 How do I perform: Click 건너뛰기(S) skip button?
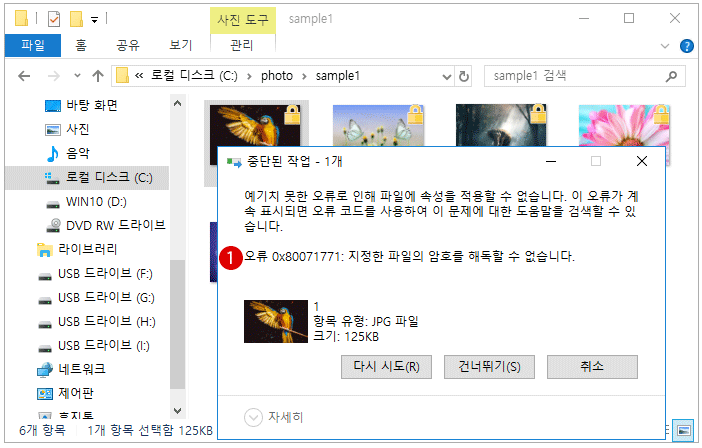pos(489,367)
